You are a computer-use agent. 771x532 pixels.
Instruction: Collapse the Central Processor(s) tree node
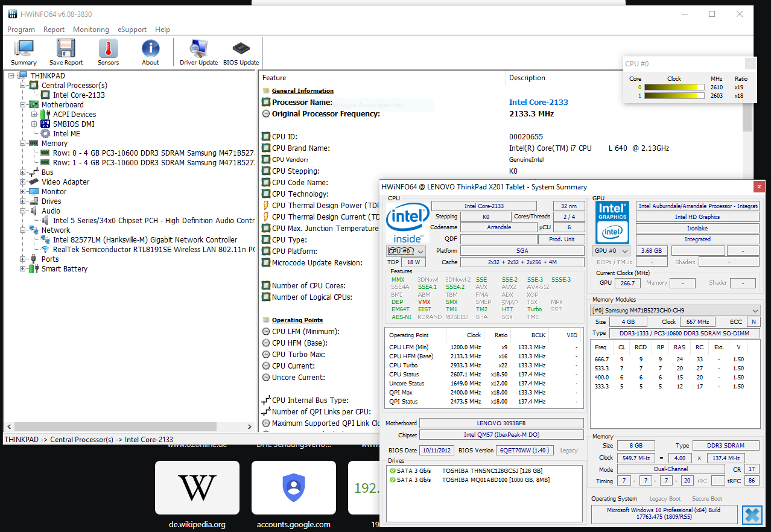pyautogui.click(x=23, y=85)
